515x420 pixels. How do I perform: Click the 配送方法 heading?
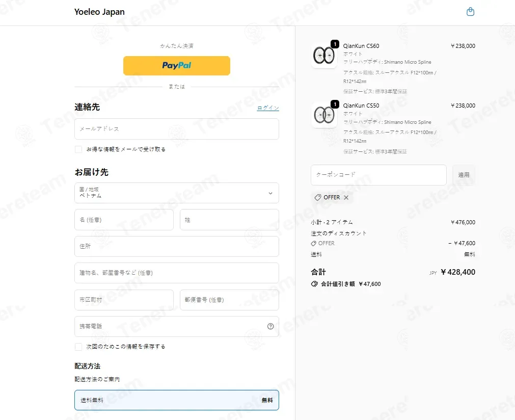(88, 366)
